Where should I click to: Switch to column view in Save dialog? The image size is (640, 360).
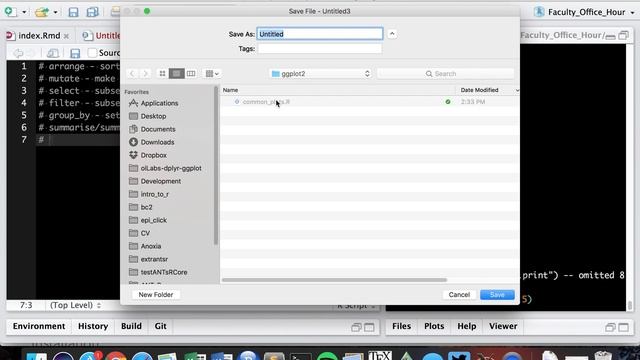coord(191,73)
